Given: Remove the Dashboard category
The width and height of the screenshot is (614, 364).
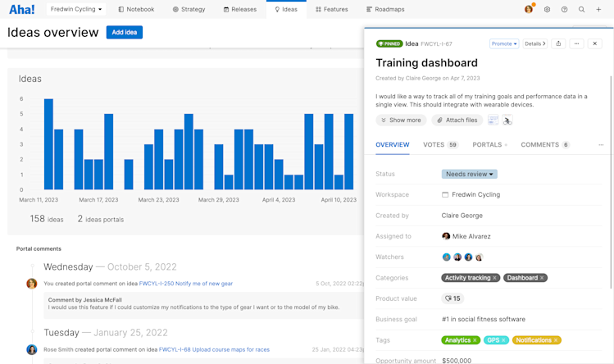Looking at the screenshot, I should point(542,278).
